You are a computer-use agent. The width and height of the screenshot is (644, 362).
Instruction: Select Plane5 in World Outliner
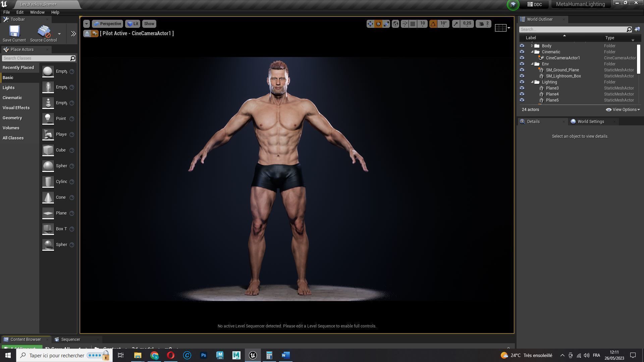point(552,100)
